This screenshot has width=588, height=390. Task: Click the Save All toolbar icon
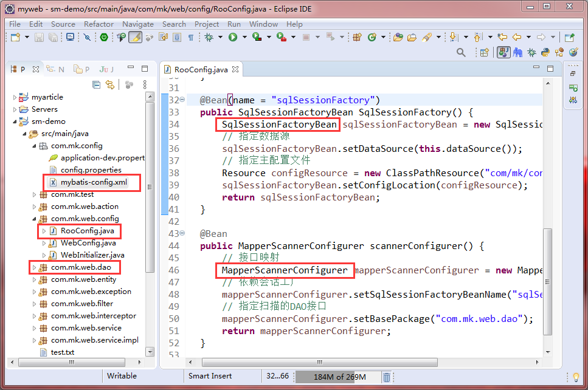54,37
